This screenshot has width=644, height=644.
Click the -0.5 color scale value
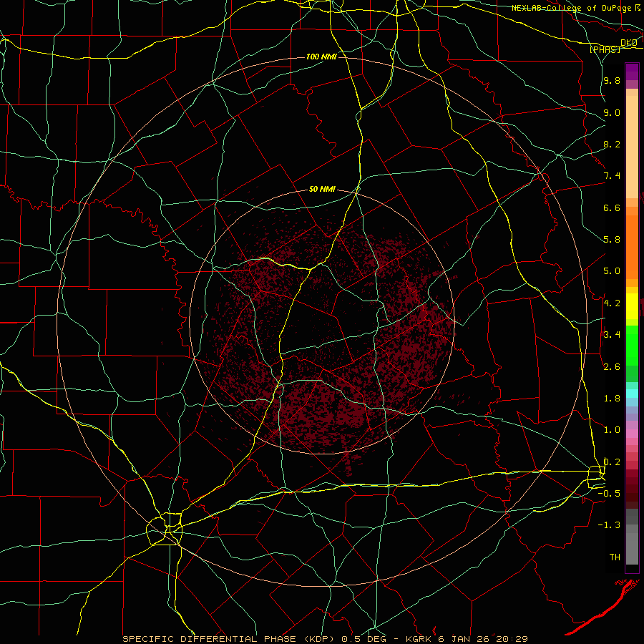[x=609, y=494]
